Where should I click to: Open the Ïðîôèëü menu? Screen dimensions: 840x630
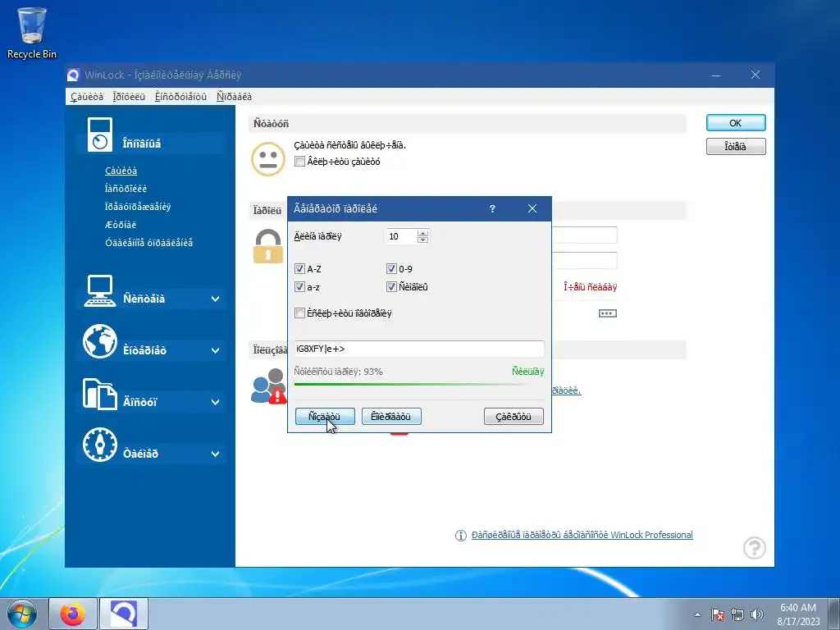click(129, 97)
